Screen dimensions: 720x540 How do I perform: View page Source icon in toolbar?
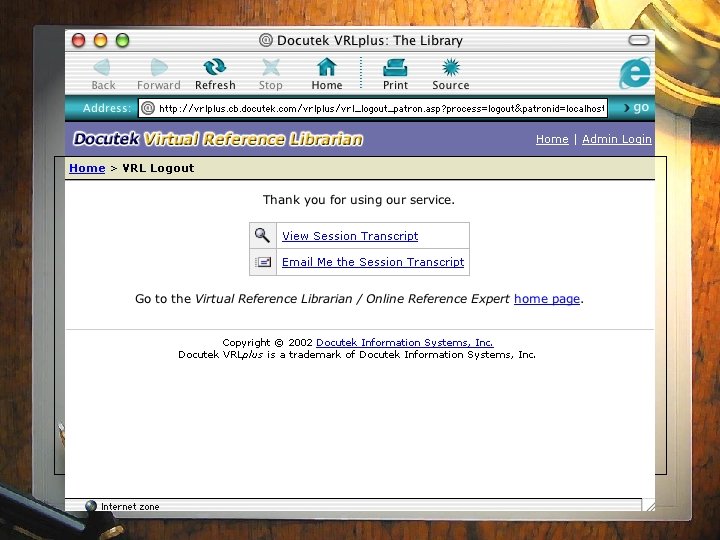[x=450, y=67]
